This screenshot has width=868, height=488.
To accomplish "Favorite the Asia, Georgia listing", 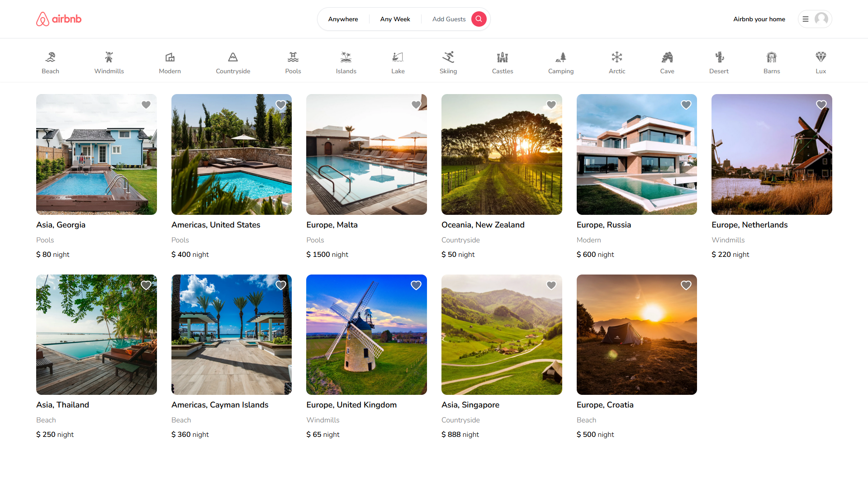I will [146, 105].
